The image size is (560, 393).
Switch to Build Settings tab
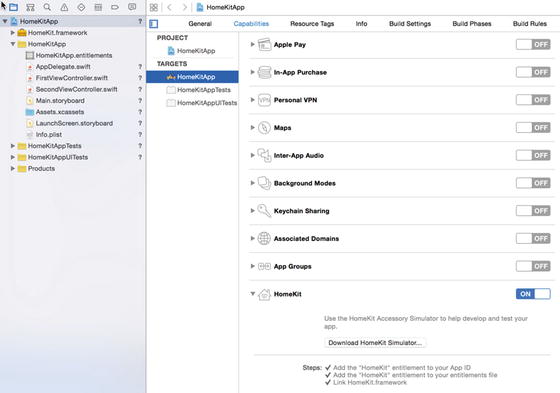[410, 24]
